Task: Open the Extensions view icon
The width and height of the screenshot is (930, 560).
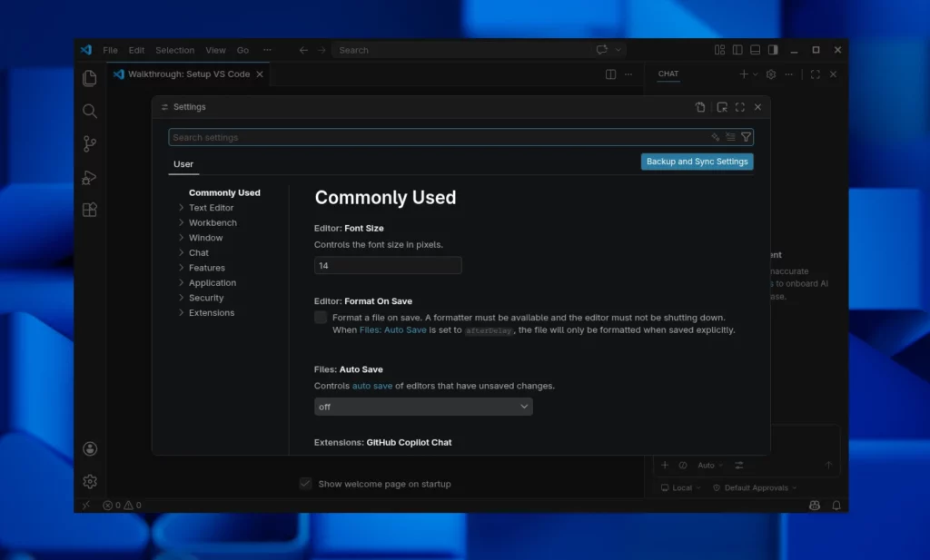Action: (89, 210)
